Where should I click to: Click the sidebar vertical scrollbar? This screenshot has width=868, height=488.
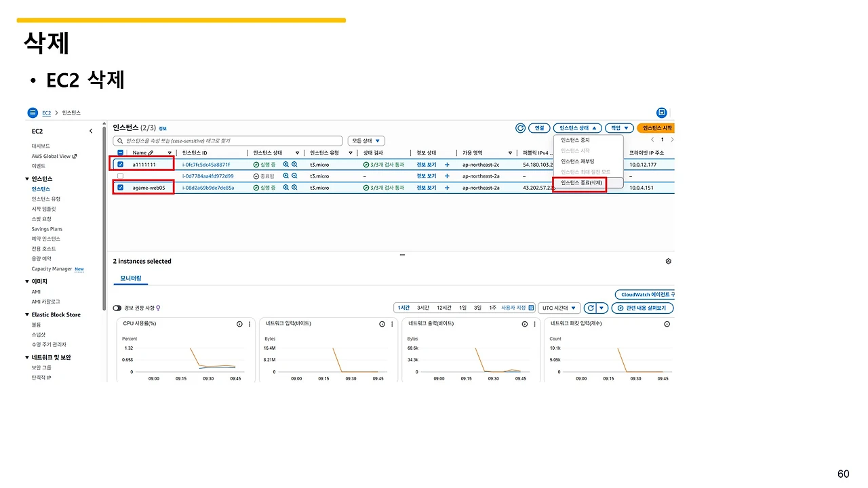point(103,217)
